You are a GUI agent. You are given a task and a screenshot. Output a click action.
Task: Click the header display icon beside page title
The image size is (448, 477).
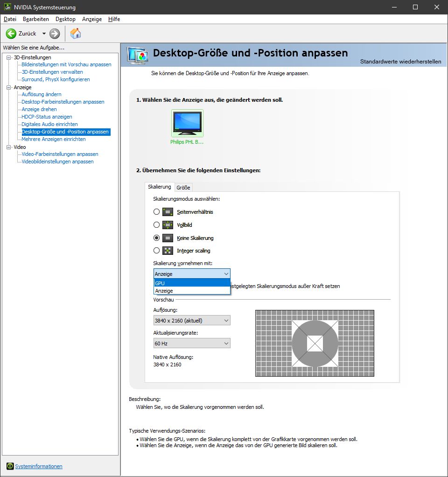(x=138, y=56)
